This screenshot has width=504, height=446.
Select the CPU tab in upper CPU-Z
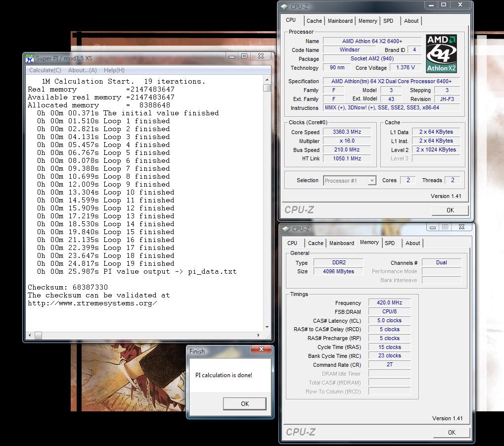click(x=291, y=20)
